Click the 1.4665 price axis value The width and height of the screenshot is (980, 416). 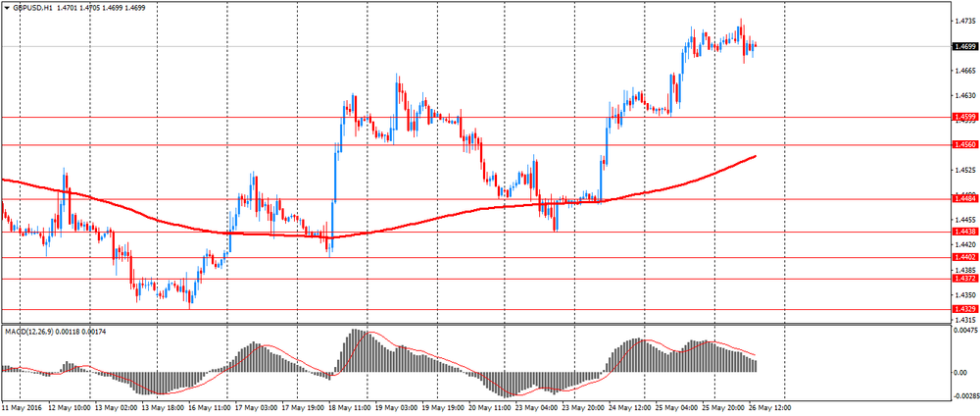click(963, 71)
